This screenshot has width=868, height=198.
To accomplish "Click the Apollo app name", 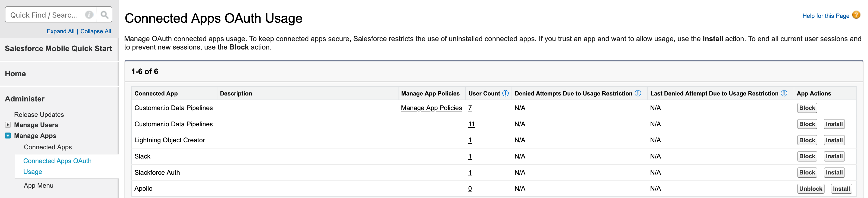I will [x=143, y=189].
